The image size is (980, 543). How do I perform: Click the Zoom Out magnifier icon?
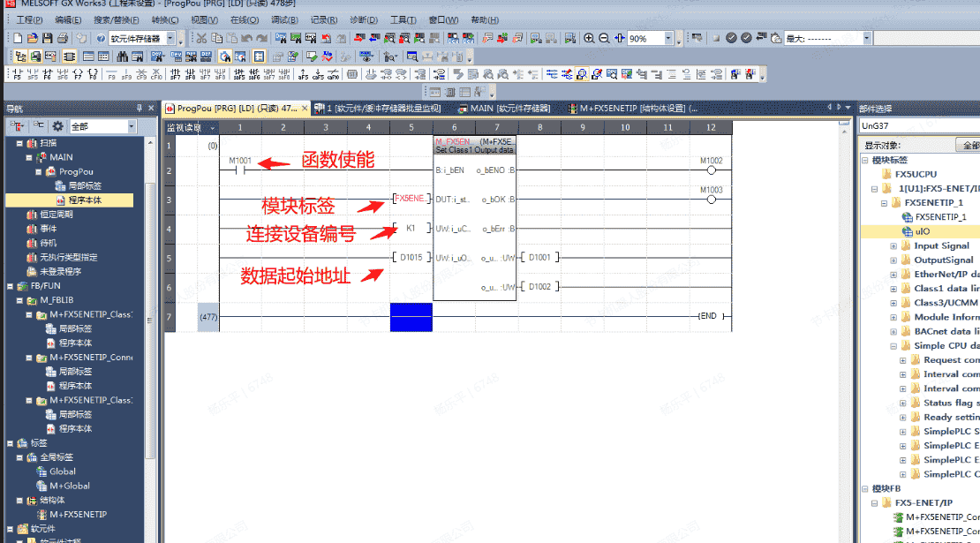tap(604, 39)
